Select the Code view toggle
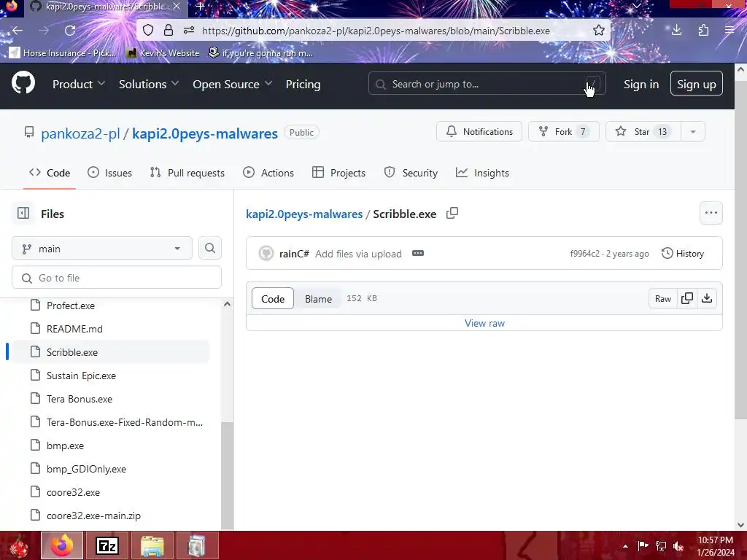This screenshot has width=747, height=560. tap(273, 298)
